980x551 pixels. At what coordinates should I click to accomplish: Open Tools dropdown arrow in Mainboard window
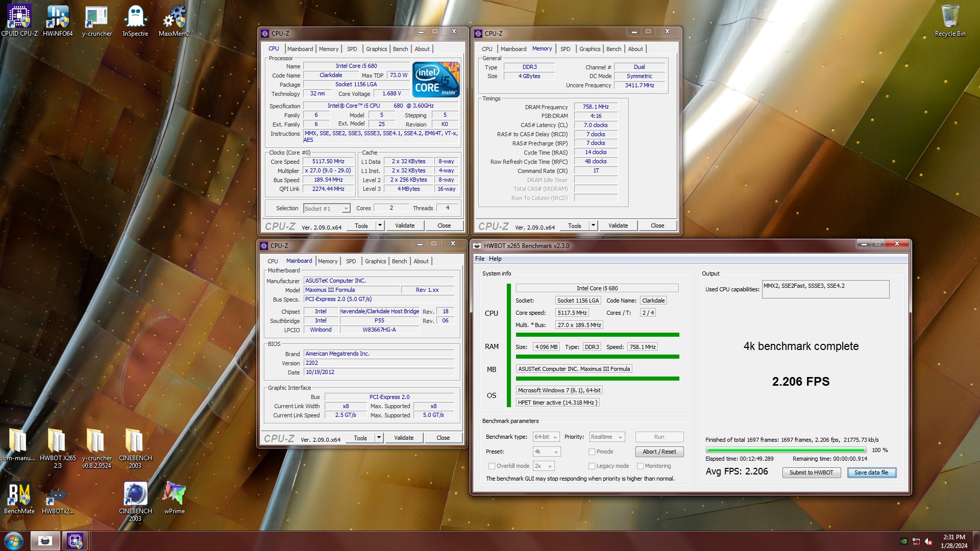click(379, 438)
